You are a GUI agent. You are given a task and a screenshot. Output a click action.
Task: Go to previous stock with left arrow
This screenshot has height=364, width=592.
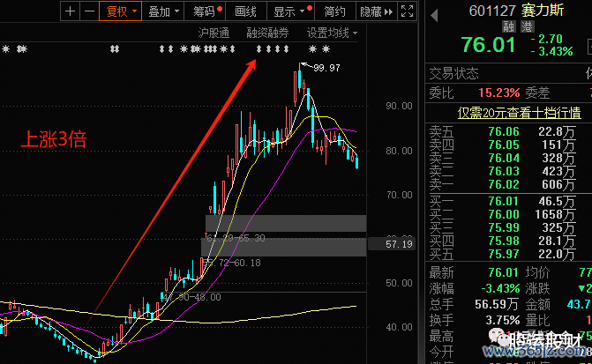tap(434, 16)
